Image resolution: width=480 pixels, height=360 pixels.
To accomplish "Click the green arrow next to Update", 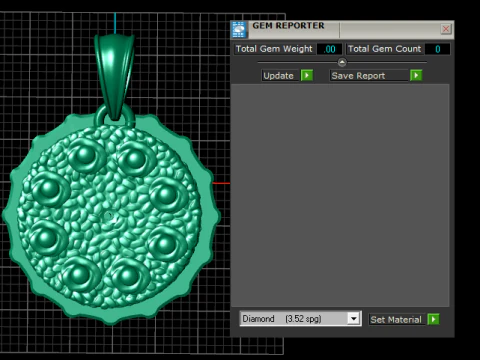I will point(307,75).
